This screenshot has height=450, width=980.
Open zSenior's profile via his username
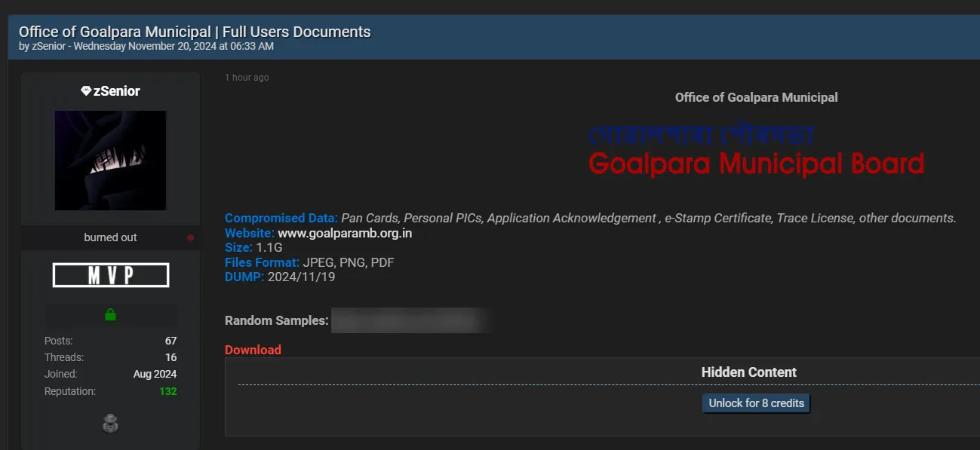click(x=117, y=90)
